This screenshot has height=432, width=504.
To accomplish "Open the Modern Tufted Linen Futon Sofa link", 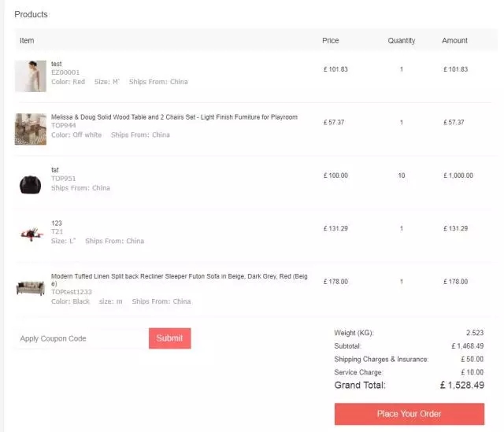I will click(179, 276).
